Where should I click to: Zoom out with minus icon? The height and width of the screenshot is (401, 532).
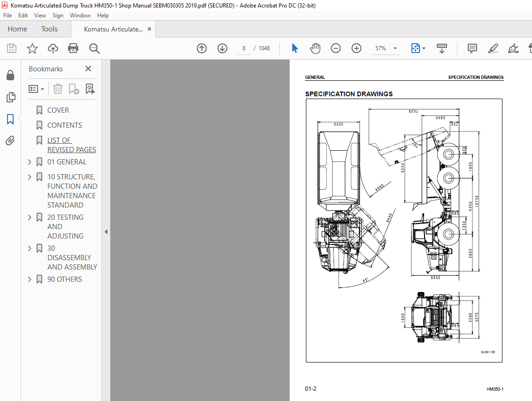[335, 48]
